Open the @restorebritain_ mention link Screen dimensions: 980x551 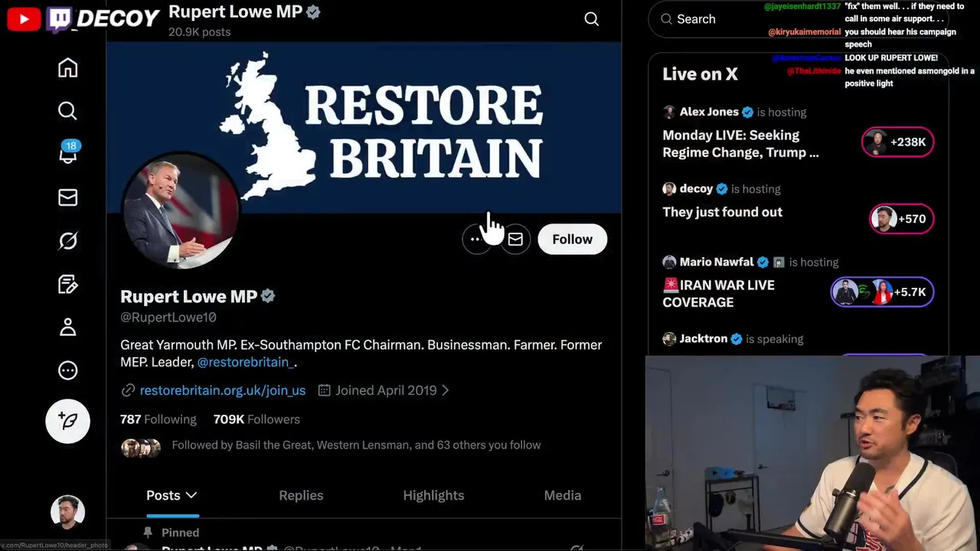(245, 362)
